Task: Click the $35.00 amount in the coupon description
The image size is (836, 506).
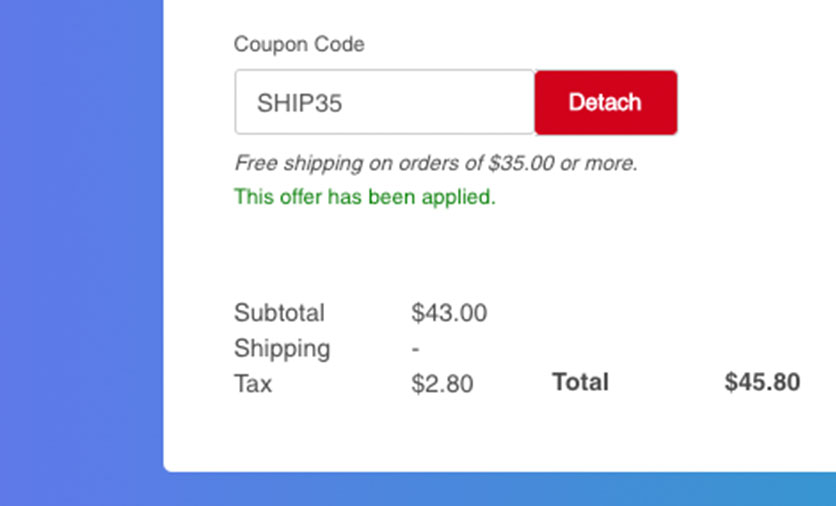Action: (x=521, y=163)
